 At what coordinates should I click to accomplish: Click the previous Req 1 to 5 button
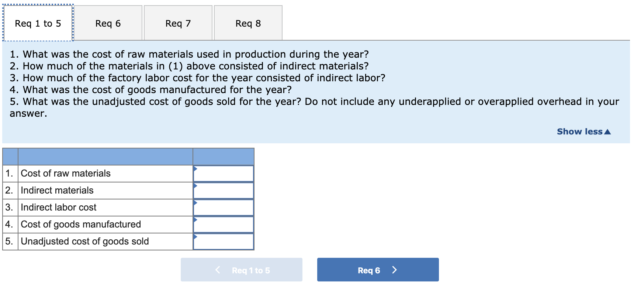pyautogui.click(x=242, y=270)
